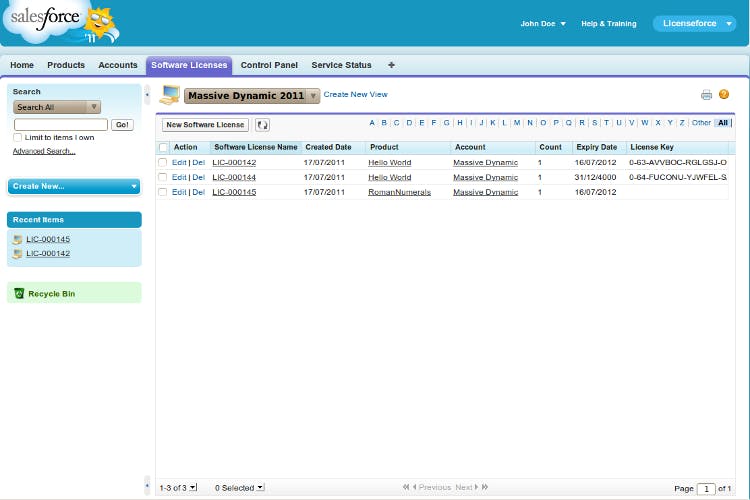Click the orange help question mark icon

724,94
